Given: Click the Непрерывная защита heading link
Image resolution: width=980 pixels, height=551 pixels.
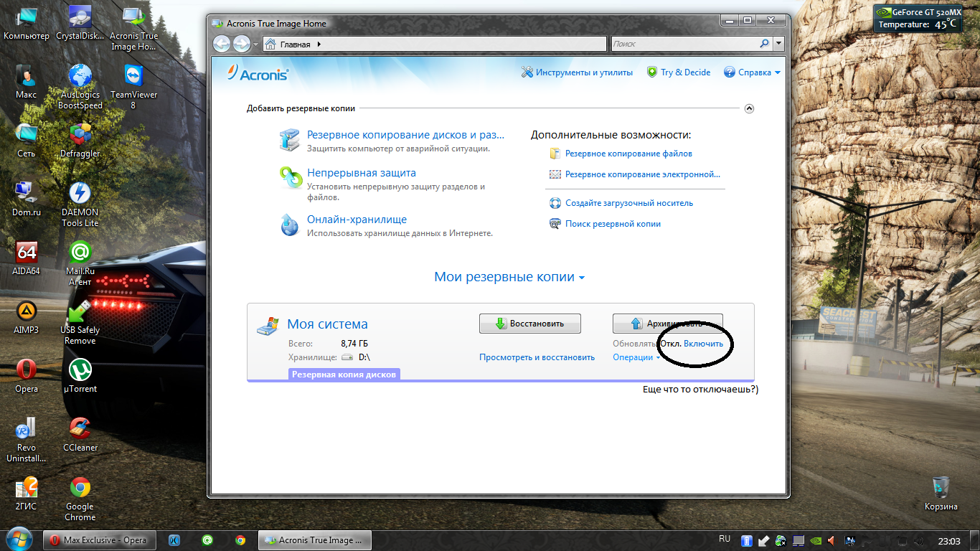Looking at the screenshot, I should [x=362, y=173].
